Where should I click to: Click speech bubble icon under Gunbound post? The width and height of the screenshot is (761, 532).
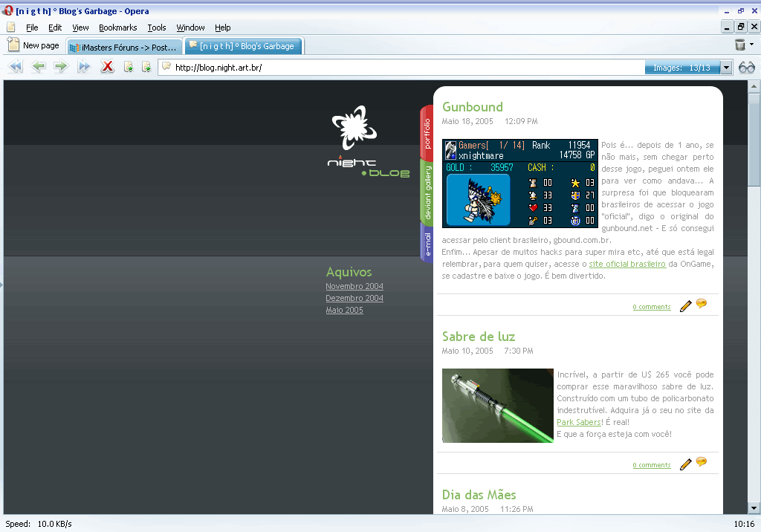click(702, 304)
